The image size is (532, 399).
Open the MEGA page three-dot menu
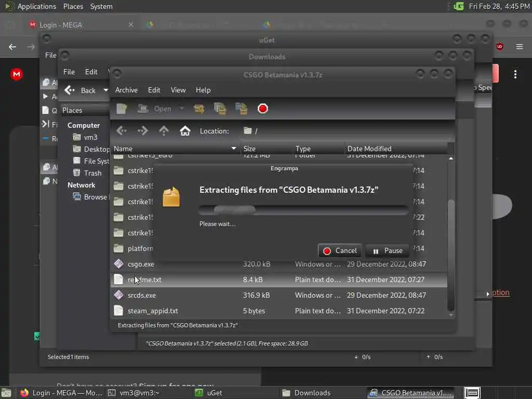[515, 74]
